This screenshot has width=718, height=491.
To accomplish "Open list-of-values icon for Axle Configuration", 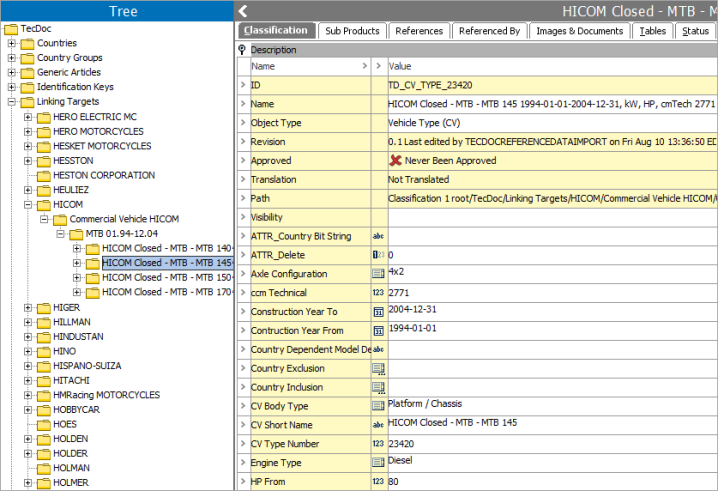I will coord(378,274).
